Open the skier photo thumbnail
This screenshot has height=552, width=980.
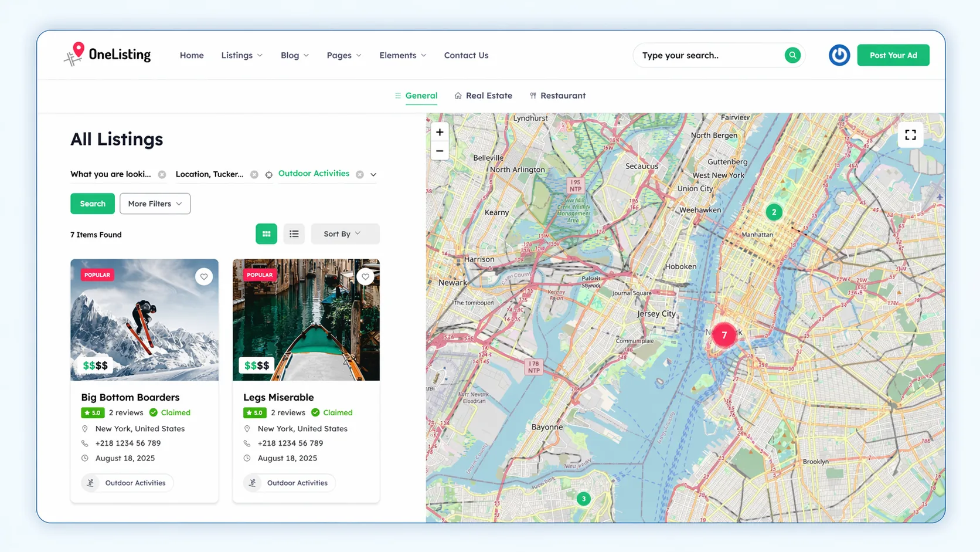pyautogui.click(x=144, y=320)
